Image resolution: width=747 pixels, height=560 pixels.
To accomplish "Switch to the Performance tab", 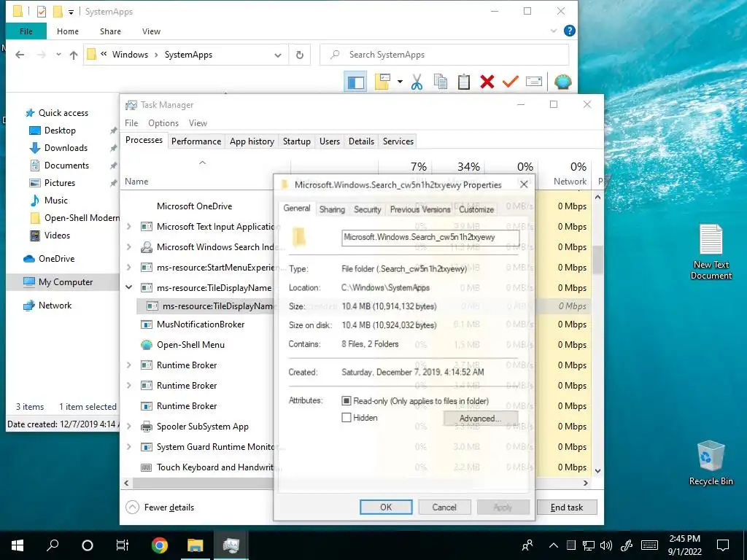I will pyautogui.click(x=196, y=141).
